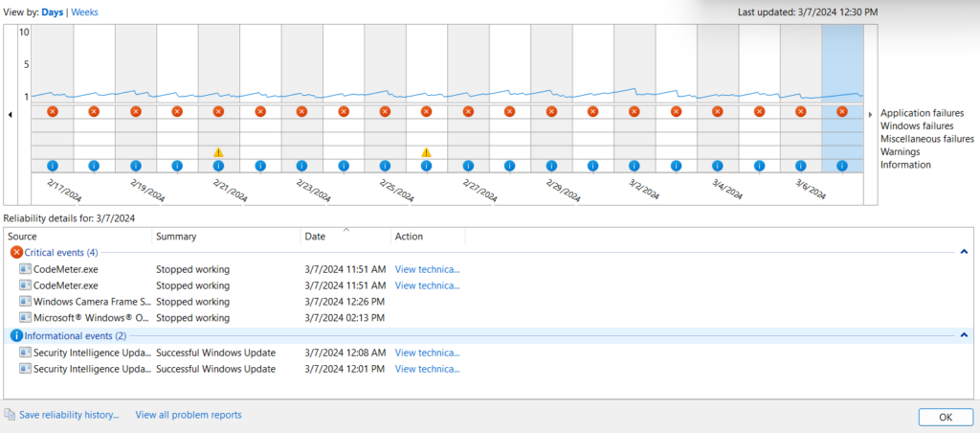Switch the chart view to Weeks
The height and width of the screenshot is (433, 980).
(84, 12)
